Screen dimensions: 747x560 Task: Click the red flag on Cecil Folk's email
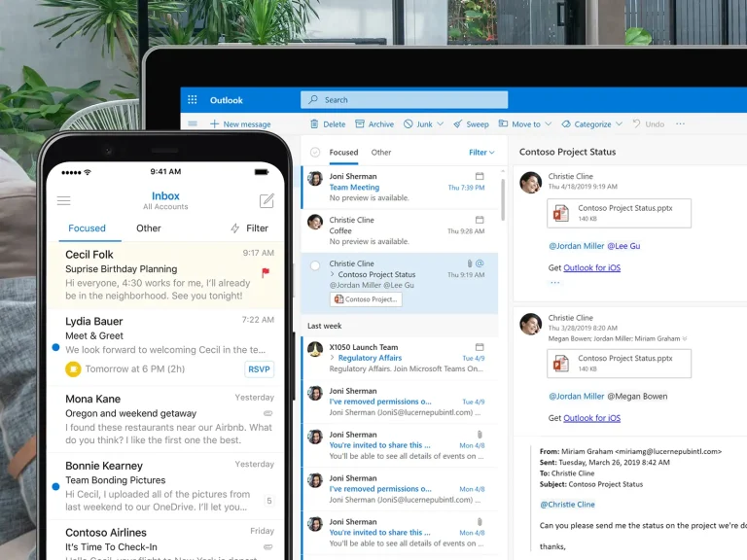coord(266,272)
